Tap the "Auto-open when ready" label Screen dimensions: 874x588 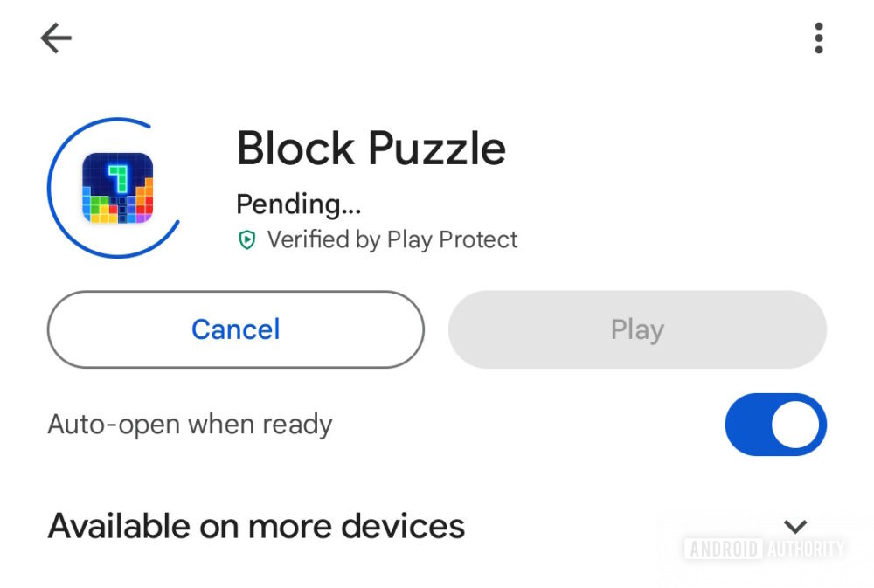coord(190,425)
